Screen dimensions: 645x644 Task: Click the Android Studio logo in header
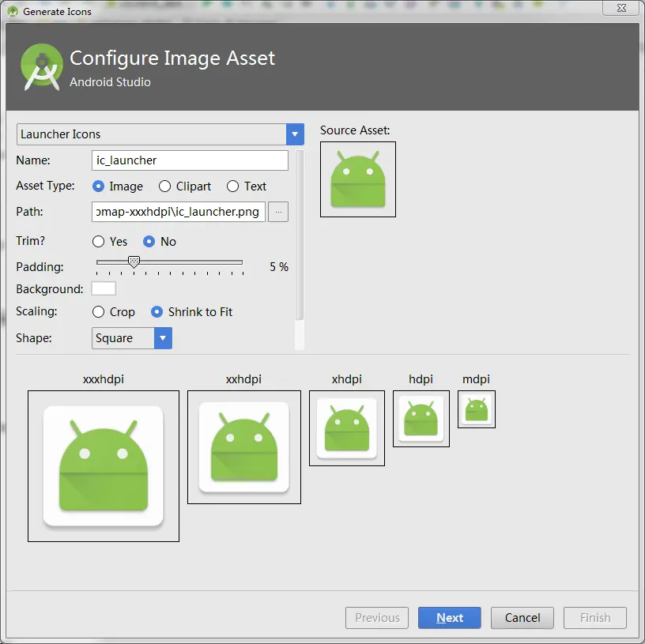(x=42, y=66)
